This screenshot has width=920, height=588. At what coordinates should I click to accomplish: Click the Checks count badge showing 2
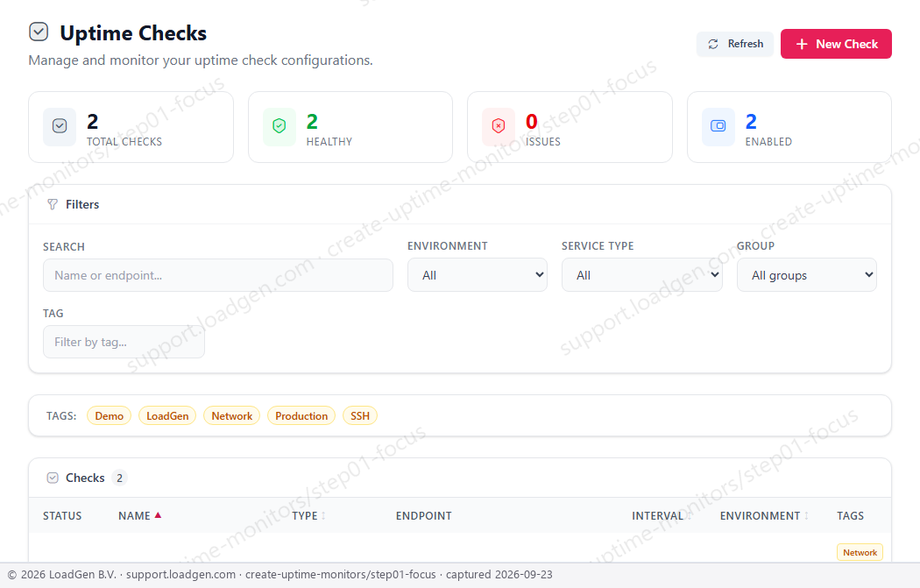pos(119,478)
